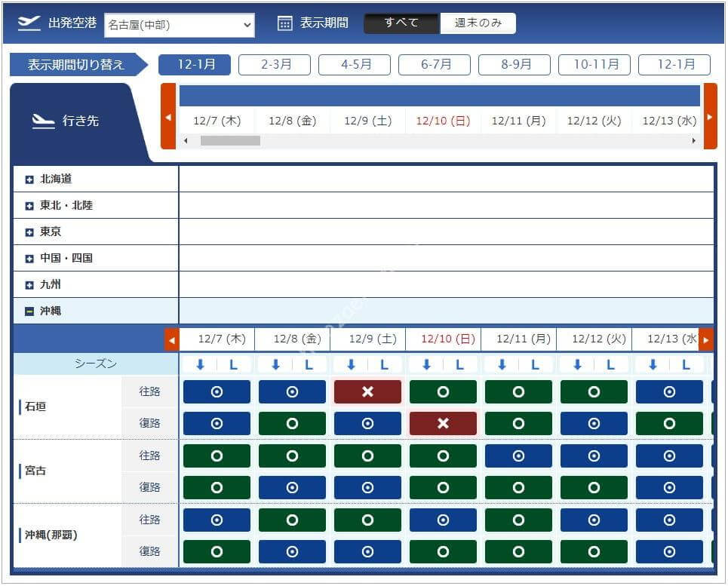Expand the 北海道 region row
This screenshot has width=728, height=586.
[29, 179]
